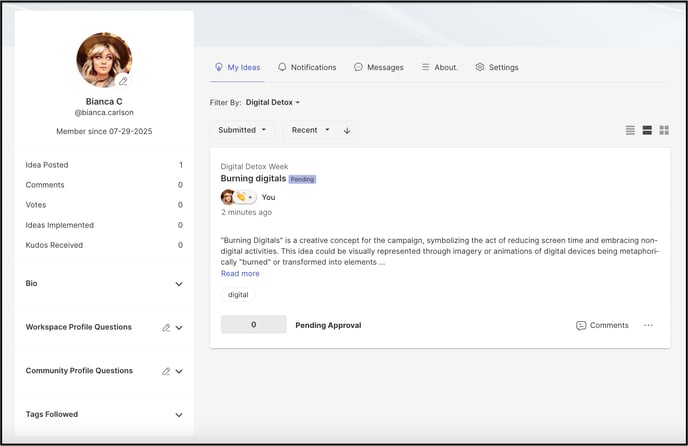
Task: Click the Ideas Implemented stat row
Action: pos(104,225)
